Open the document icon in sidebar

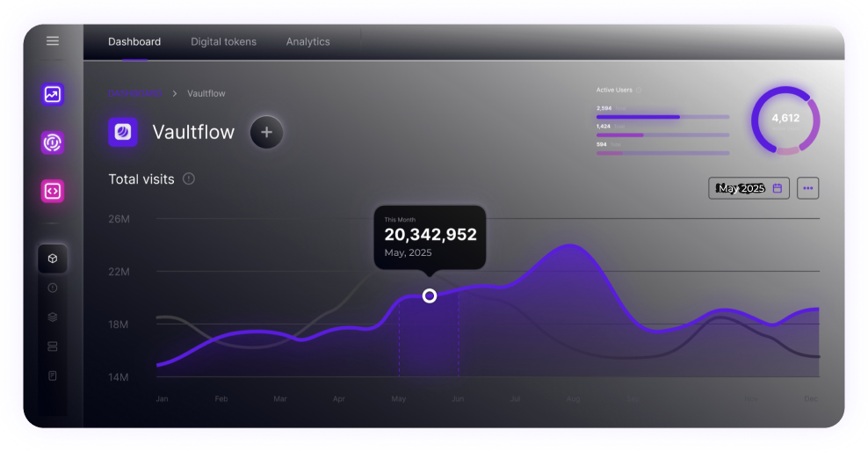point(53,375)
